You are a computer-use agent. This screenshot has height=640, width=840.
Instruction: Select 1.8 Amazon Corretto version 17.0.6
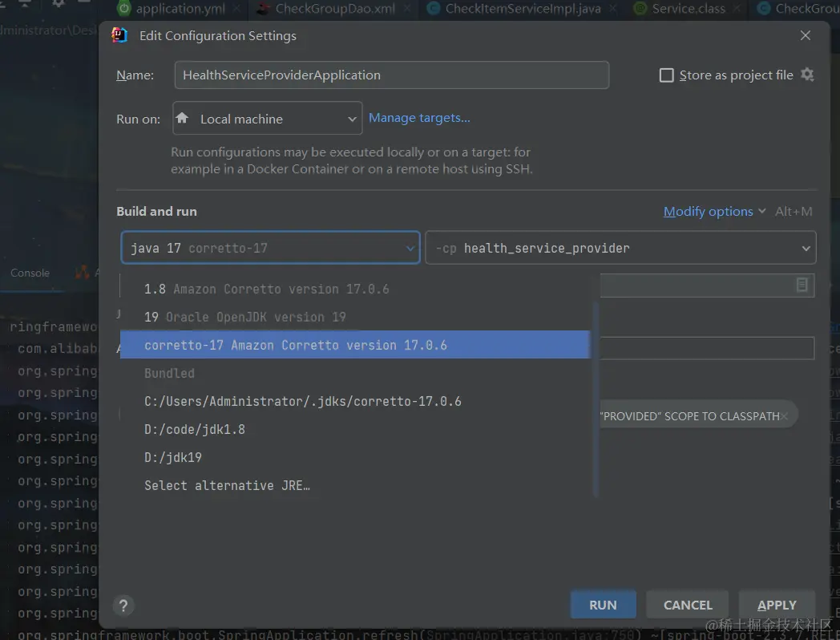(354, 289)
